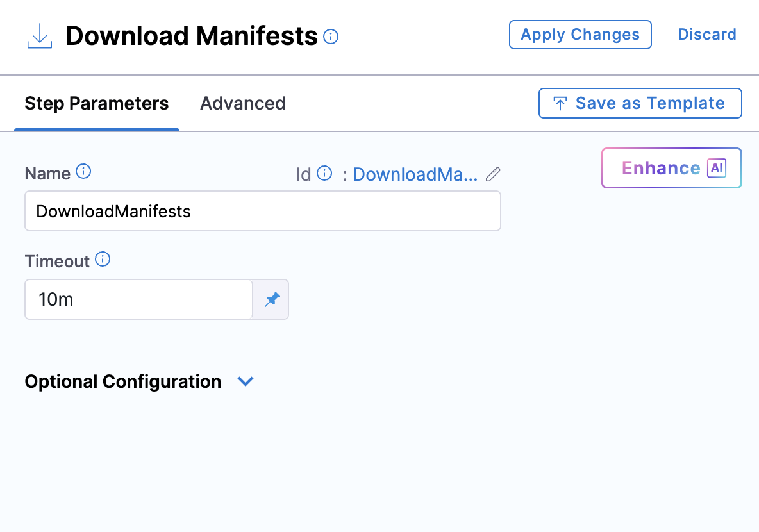Click the AI badge in Enhance
The width and height of the screenshot is (759, 532).
tap(717, 168)
